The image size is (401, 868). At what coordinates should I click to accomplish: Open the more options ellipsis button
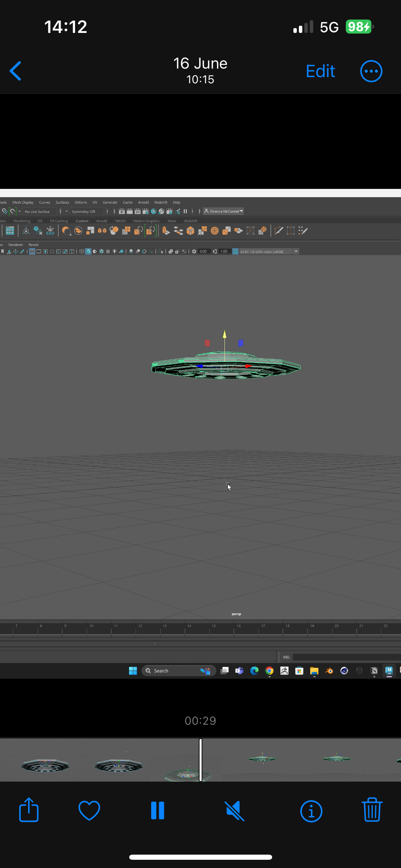(371, 71)
